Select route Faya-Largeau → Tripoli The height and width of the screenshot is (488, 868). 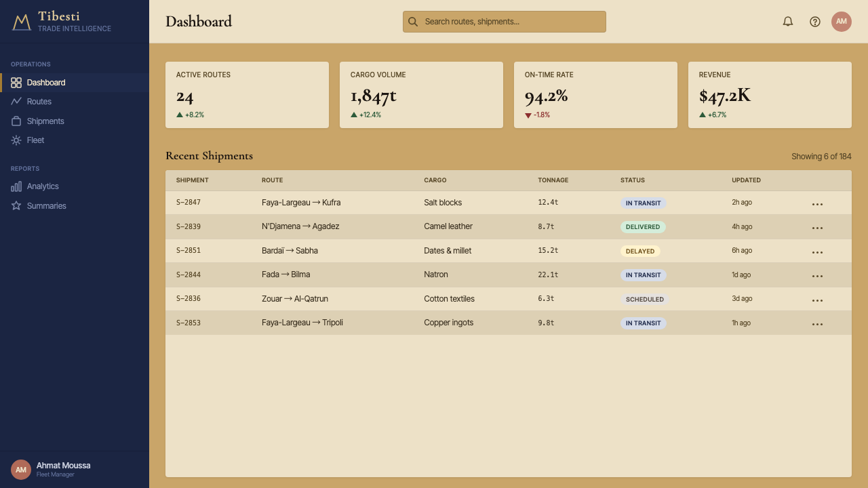pyautogui.click(x=302, y=323)
